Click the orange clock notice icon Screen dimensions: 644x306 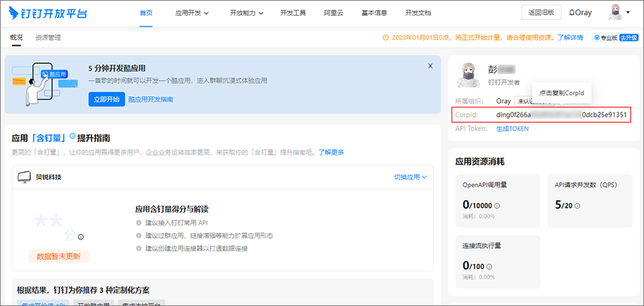(385, 37)
